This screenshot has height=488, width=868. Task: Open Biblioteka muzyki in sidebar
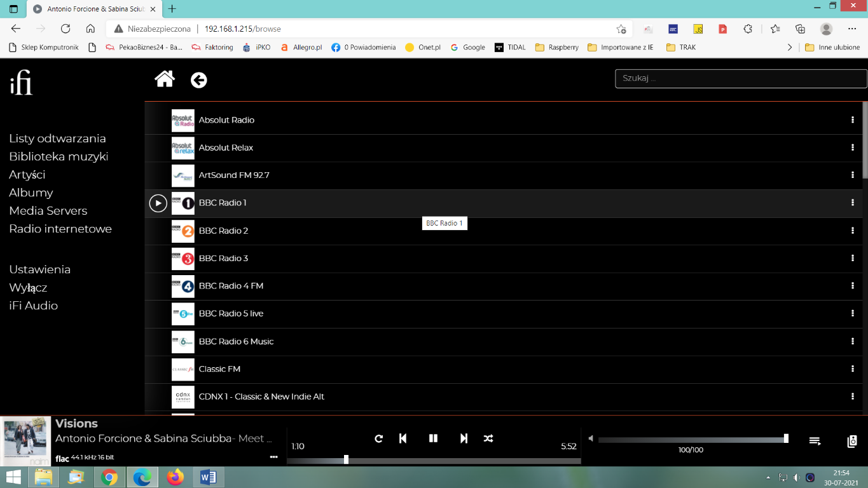pos(59,156)
